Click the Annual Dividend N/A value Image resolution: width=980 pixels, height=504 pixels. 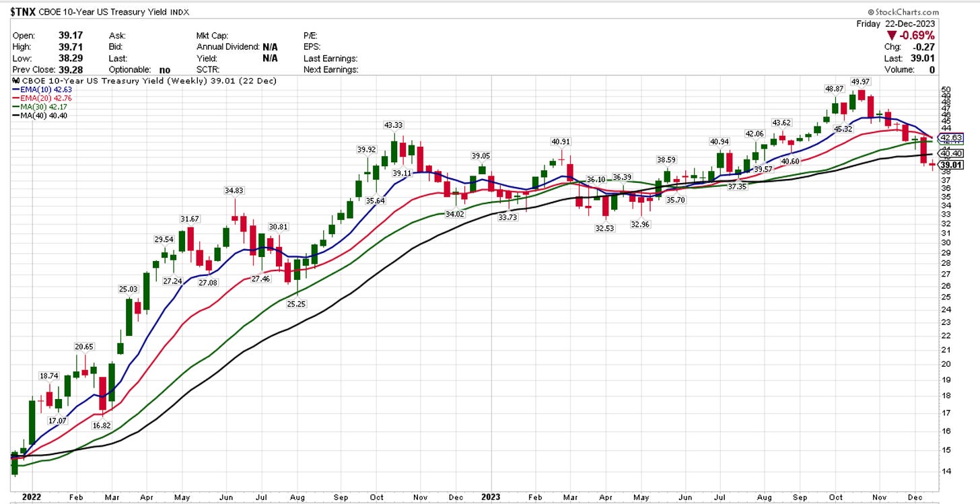pos(270,46)
